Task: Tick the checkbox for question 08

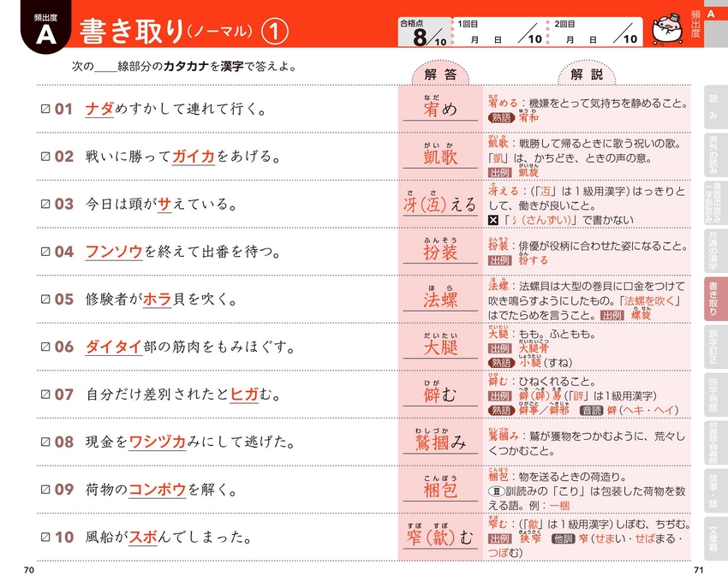Action: pos(45,442)
